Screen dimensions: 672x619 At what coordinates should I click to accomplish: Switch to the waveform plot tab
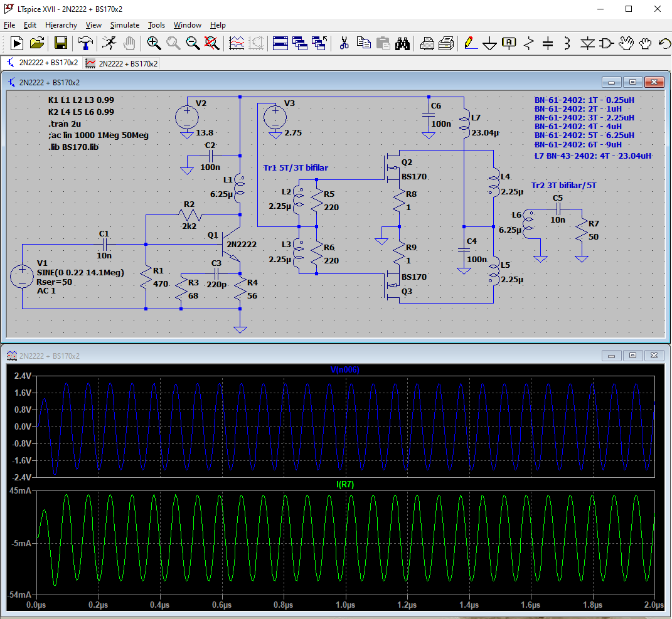click(122, 63)
